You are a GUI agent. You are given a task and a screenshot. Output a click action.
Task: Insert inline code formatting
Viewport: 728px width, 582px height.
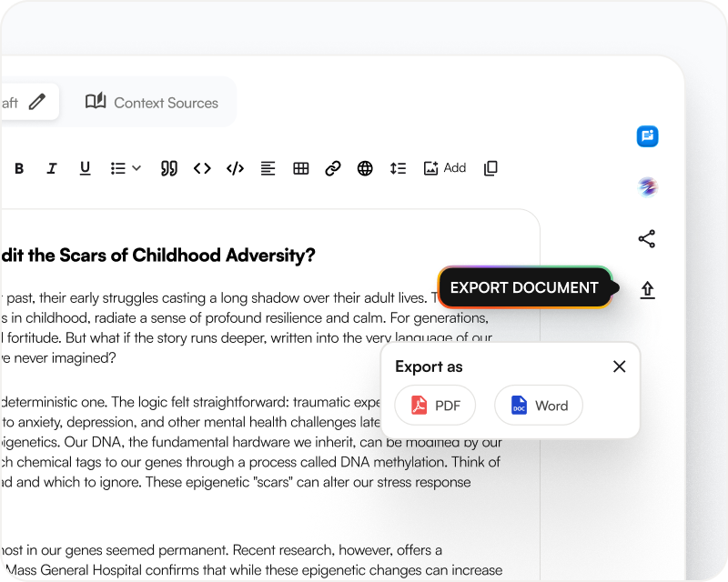[202, 168]
